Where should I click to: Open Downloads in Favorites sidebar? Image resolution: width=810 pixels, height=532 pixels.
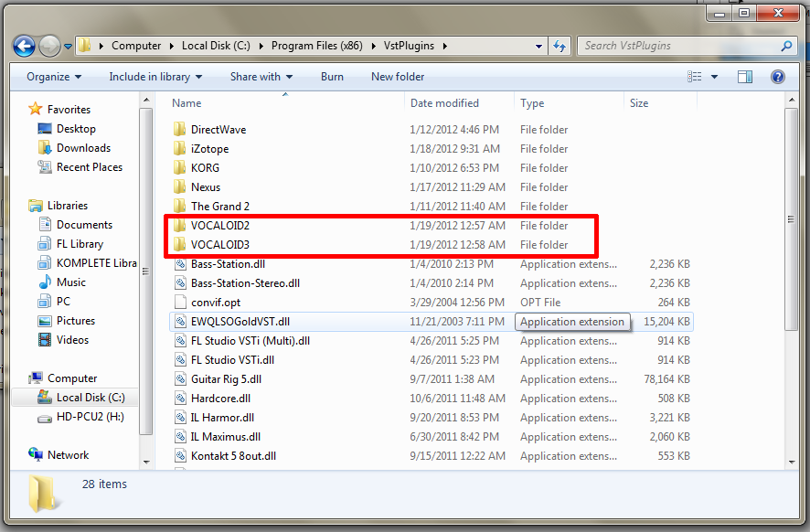[x=83, y=148]
